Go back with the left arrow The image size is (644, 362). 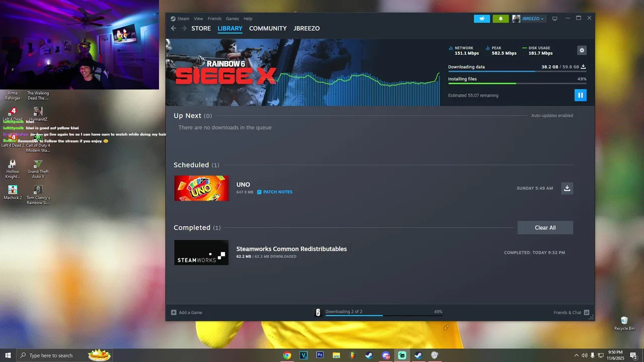(174, 28)
